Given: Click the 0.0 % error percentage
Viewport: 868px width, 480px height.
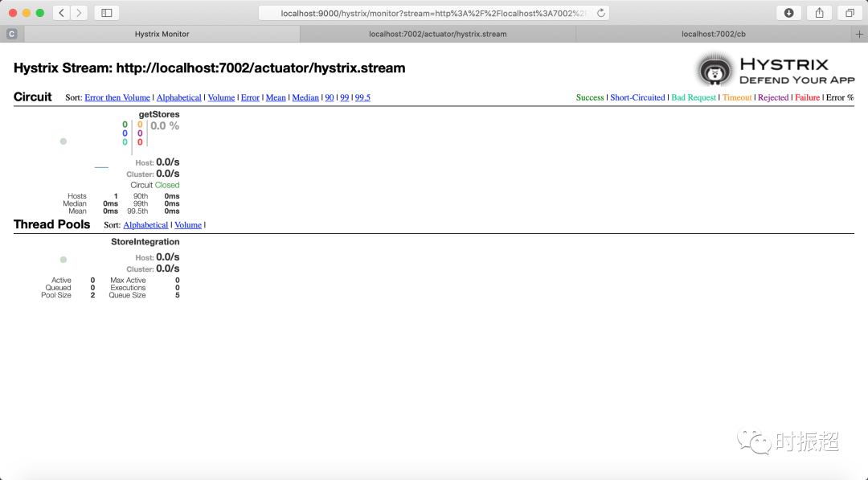Looking at the screenshot, I should click(x=165, y=125).
